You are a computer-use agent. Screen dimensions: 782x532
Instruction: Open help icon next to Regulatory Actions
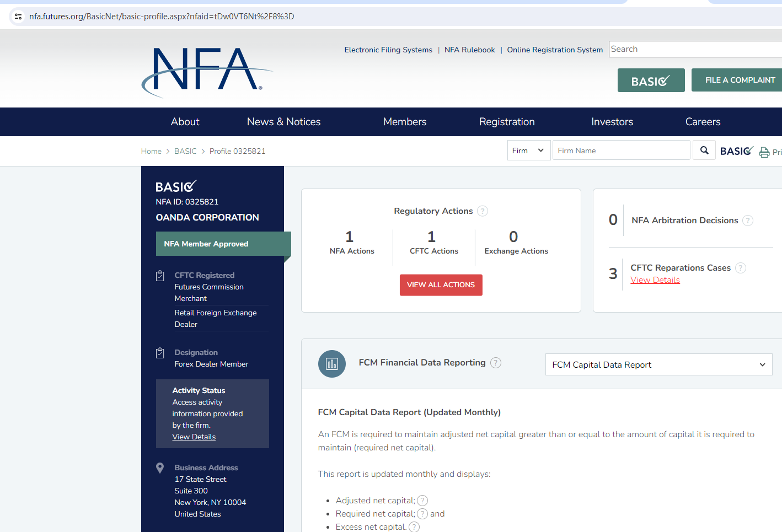pyautogui.click(x=483, y=211)
